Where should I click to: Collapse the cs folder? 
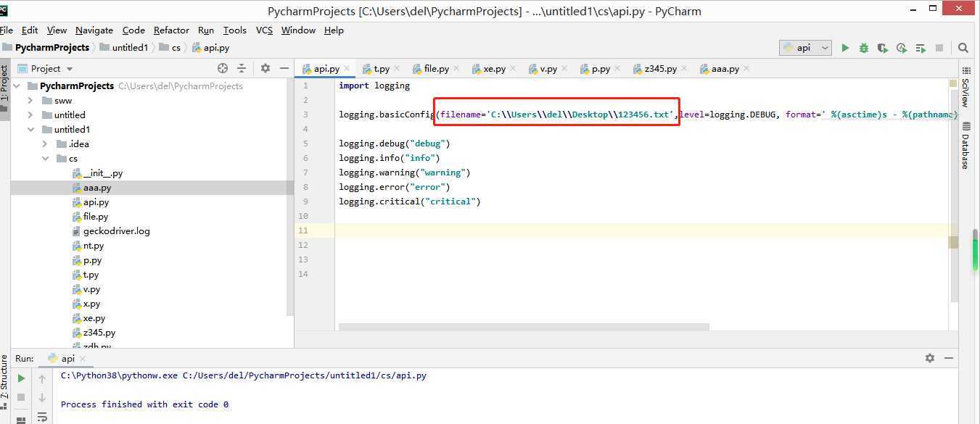tap(45, 158)
